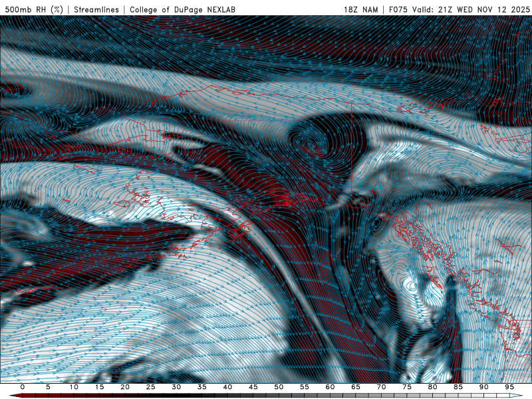Select the "35" tick label on the scale
Viewport: 532px width, 399px height.
(202, 387)
